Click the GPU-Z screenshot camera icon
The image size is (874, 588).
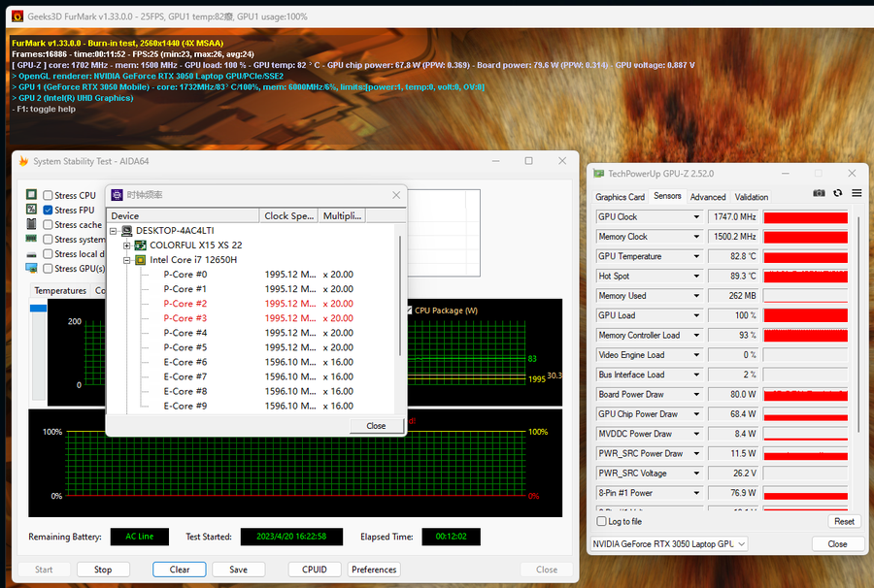pos(819,193)
